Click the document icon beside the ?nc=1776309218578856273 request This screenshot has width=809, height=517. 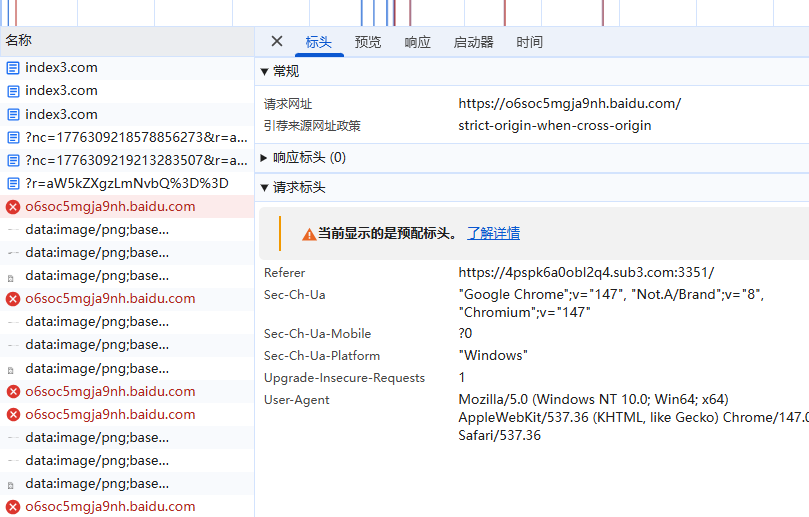tap(13, 137)
